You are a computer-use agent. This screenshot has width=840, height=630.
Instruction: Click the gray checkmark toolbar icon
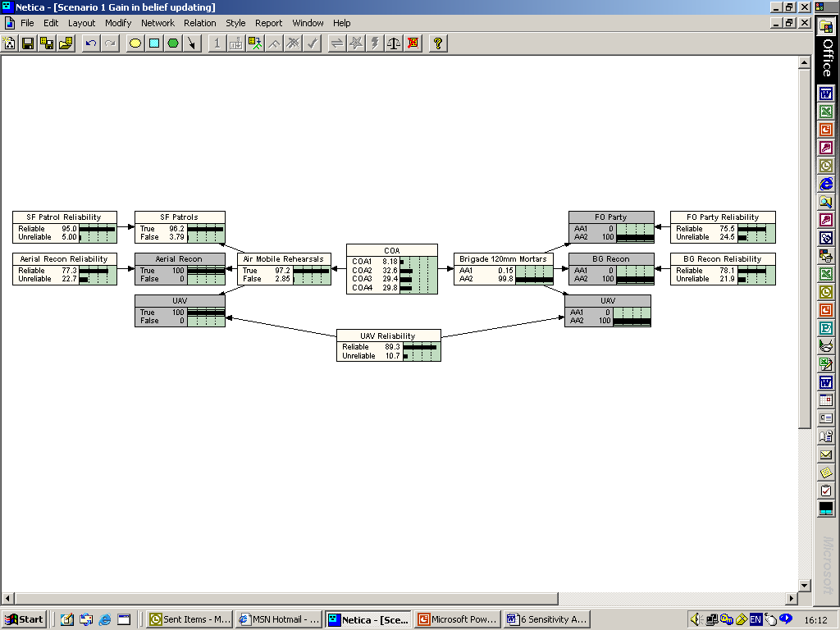point(312,43)
